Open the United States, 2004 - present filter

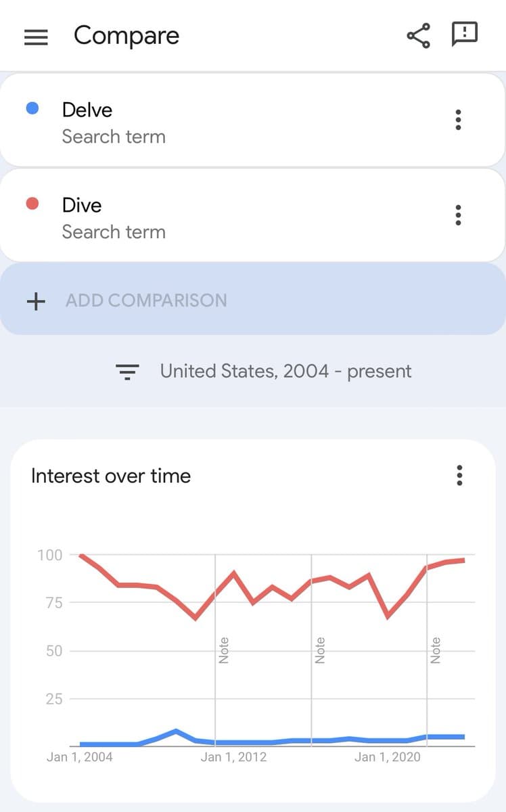click(x=285, y=371)
